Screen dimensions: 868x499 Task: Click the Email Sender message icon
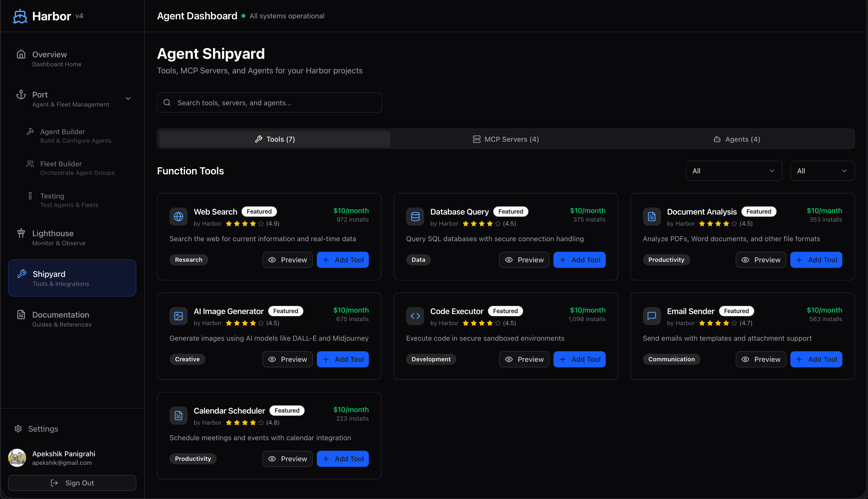pos(652,316)
